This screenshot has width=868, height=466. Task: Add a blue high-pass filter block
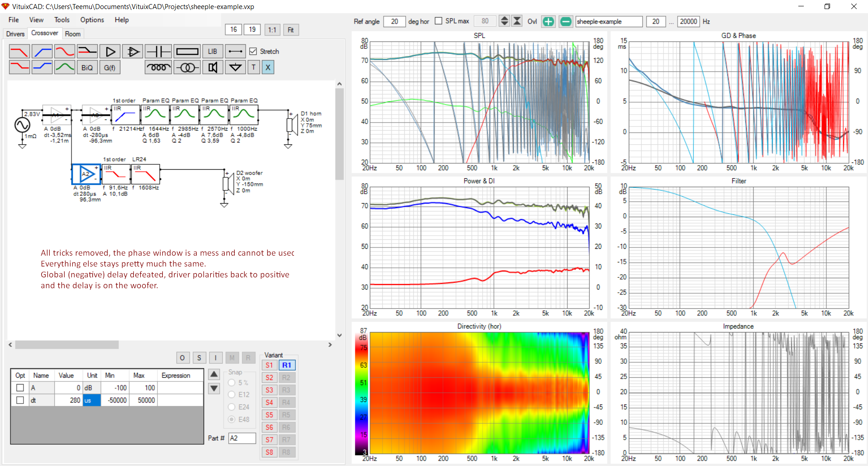(42, 52)
